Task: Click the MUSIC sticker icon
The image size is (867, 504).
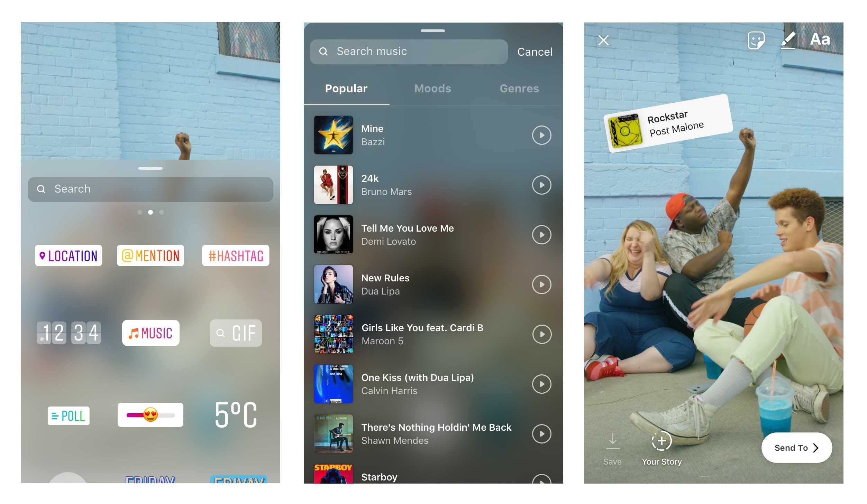Action: click(x=151, y=333)
